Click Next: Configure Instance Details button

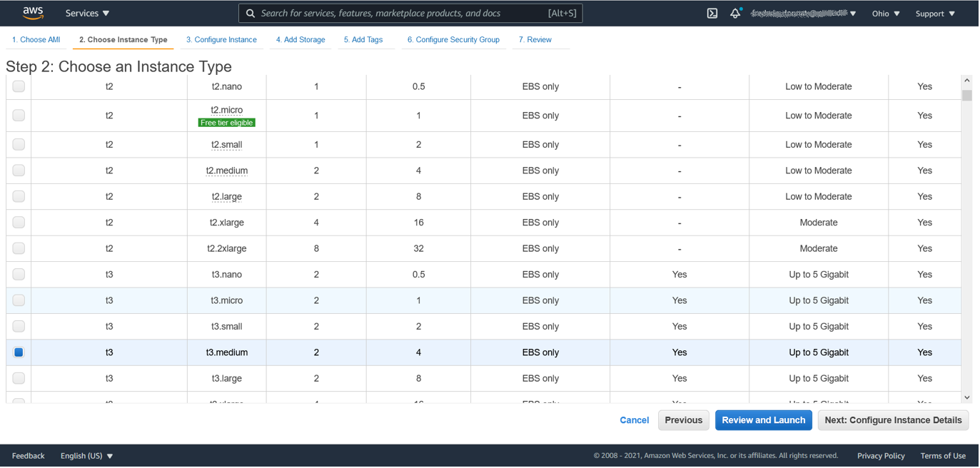coord(893,420)
